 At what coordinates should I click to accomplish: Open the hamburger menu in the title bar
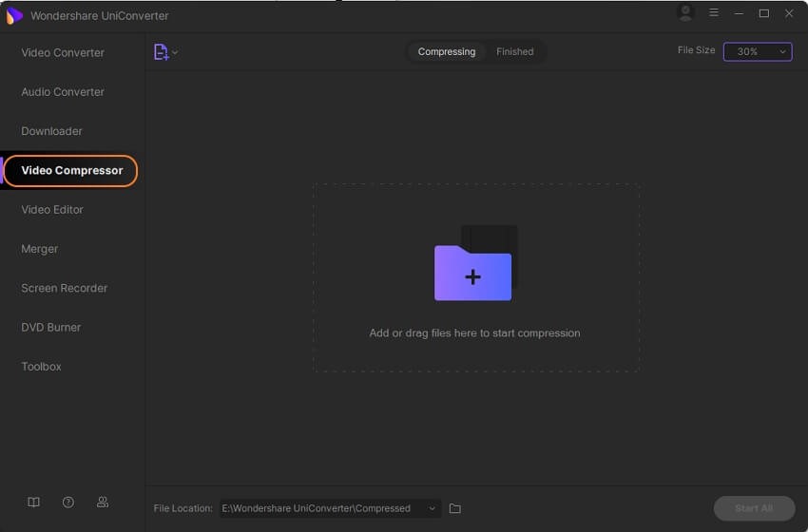click(x=714, y=13)
